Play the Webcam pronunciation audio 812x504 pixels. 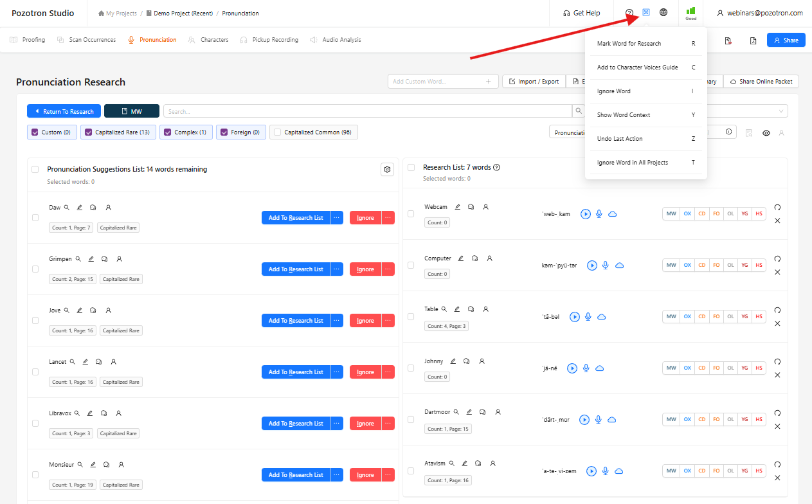(585, 214)
